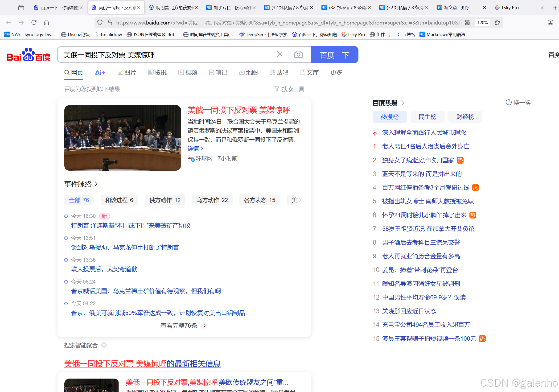559x392 pixels.
Task: Click the camera image search icon
Action: click(x=298, y=54)
